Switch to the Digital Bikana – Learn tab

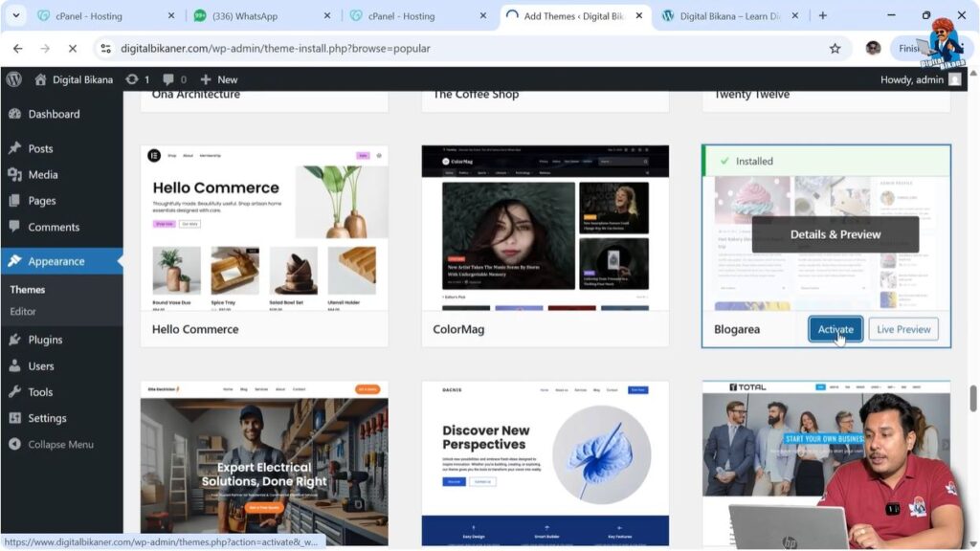click(730, 15)
